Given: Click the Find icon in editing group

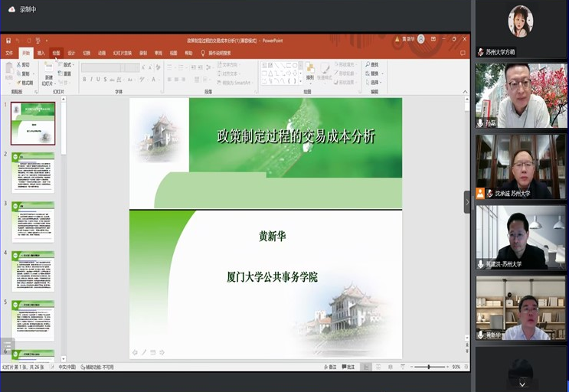Looking at the screenshot, I should (372, 64).
